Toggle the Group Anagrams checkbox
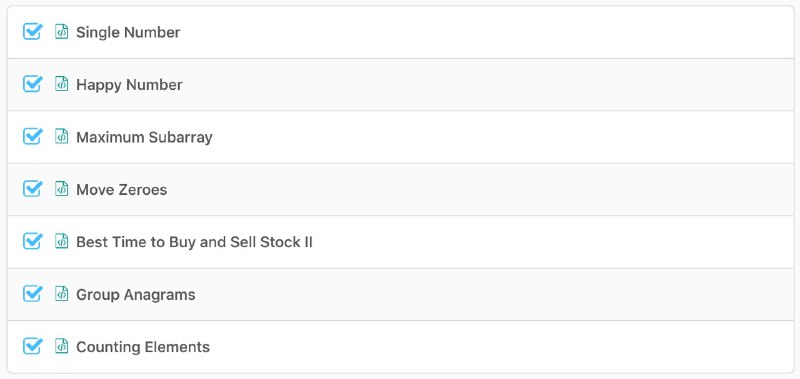Screen dimensions: 800x379 tap(32, 293)
